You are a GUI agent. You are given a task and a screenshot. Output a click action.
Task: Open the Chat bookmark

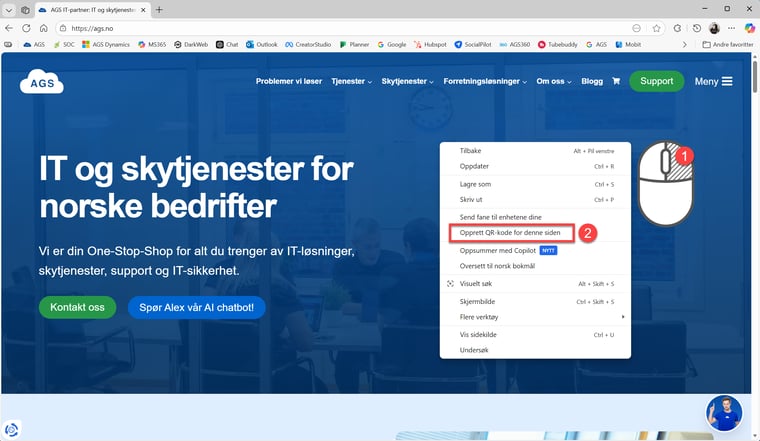coord(227,44)
